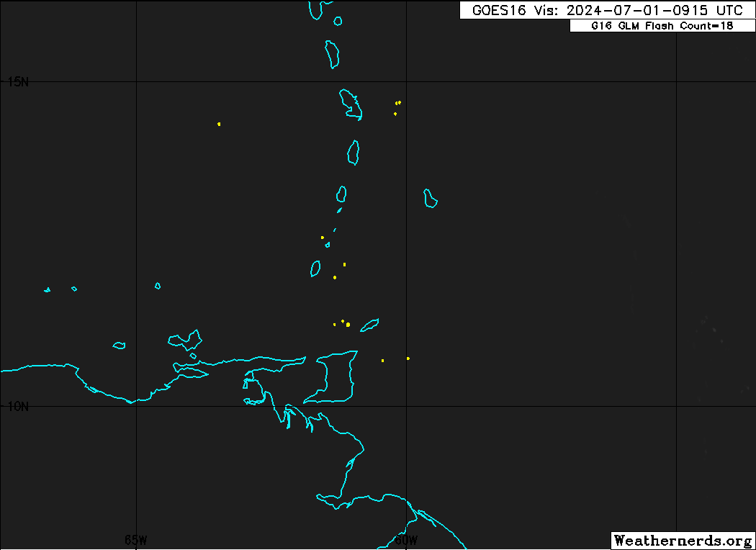The height and width of the screenshot is (550, 756).
Task: Select the St. Vincent island outline
Action: [341, 194]
